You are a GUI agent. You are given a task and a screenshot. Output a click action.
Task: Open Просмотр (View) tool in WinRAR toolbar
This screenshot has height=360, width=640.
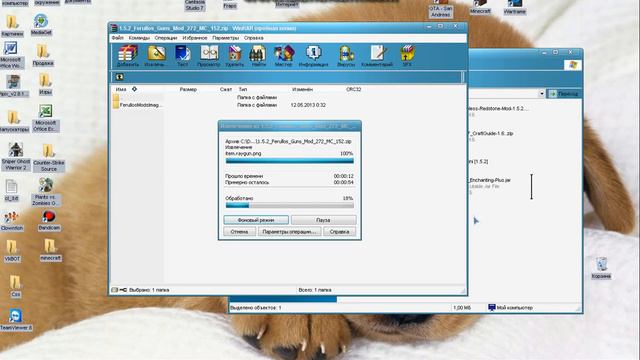tap(209, 56)
